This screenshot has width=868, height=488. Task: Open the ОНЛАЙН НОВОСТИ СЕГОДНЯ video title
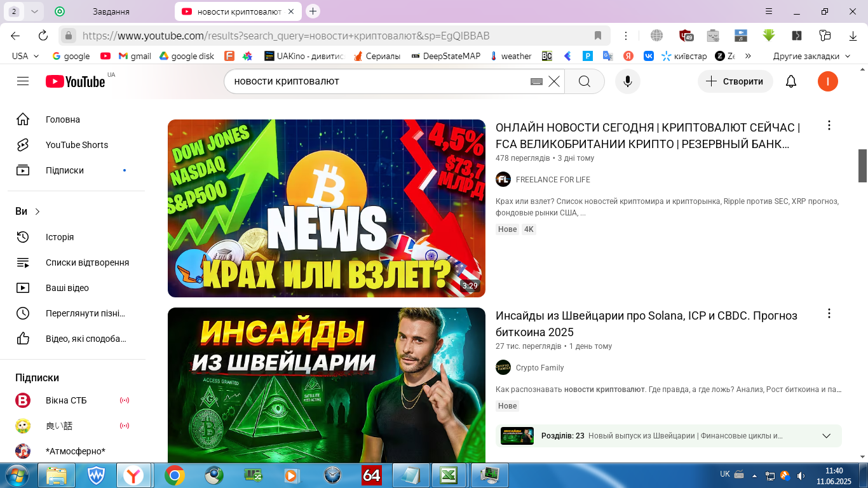[648, 135]
